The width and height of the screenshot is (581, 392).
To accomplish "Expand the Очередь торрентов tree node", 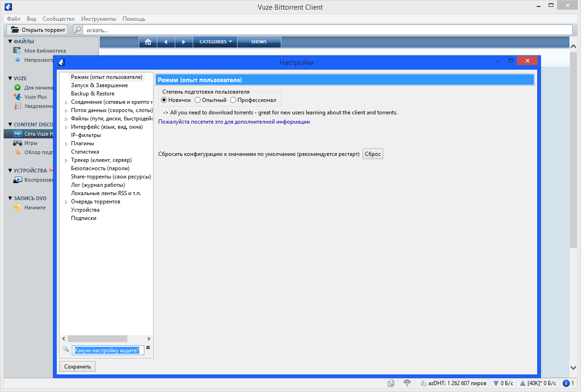I will (x=66, y=202).
